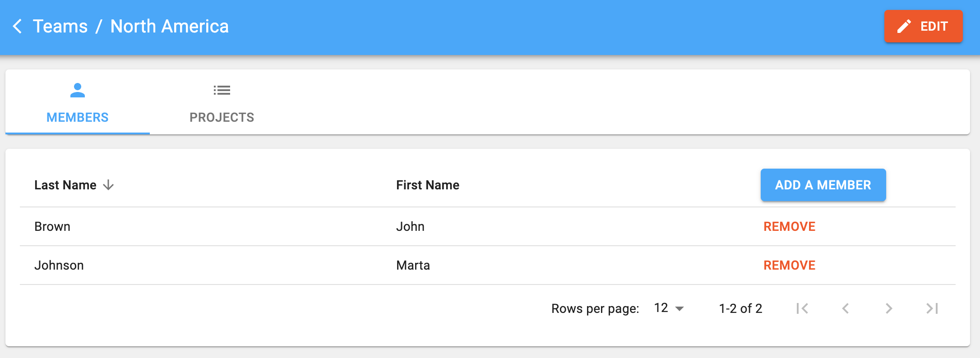Remove Marta Johnson from the team
The height and width of the screenshot is (358, 980).
(x=789, y=265)
